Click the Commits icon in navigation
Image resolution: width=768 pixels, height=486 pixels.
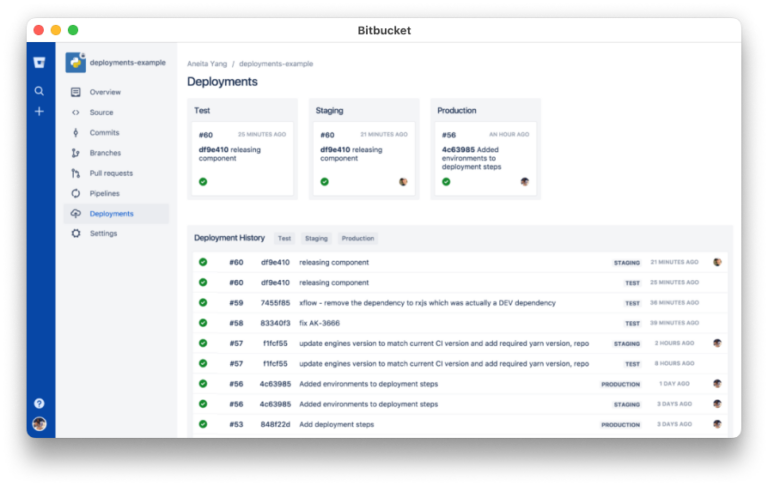(x=75, y=133)
